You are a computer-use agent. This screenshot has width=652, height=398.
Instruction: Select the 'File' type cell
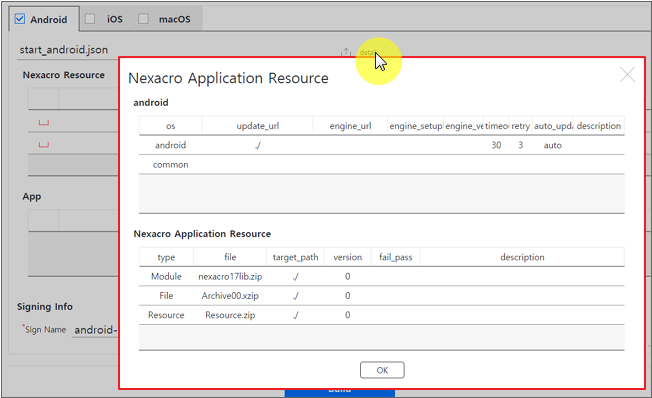tap(166, 296)
